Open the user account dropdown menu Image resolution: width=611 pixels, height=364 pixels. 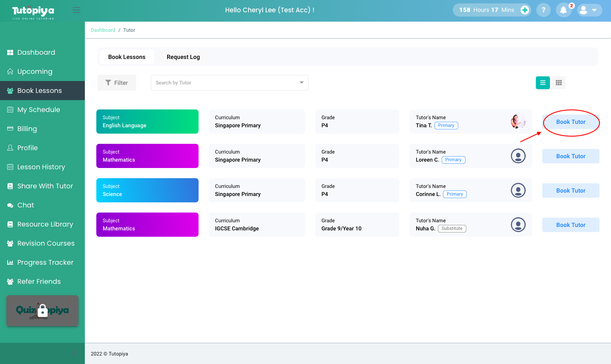589,10
